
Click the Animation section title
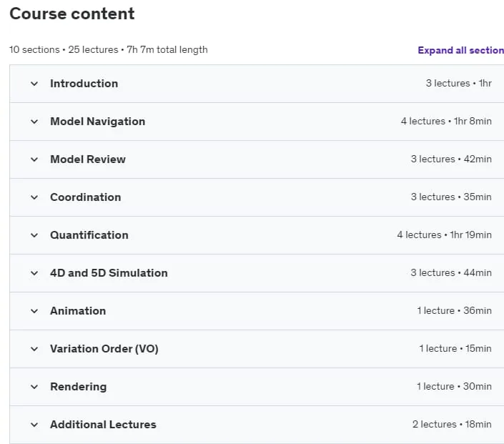(x=78, y=311)
